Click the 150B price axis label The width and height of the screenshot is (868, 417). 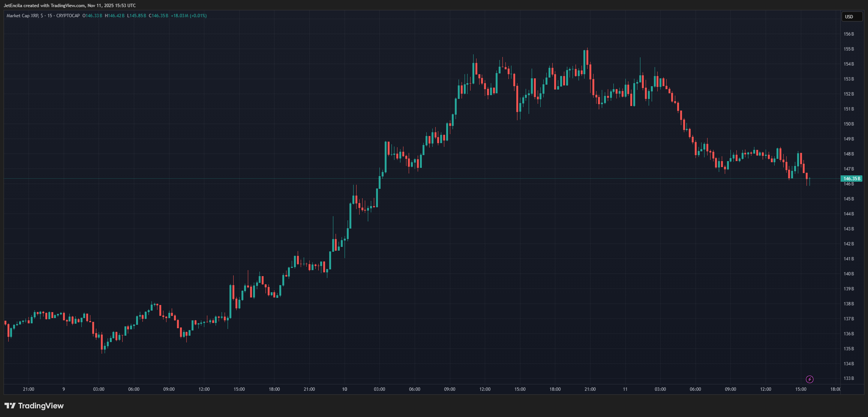pos(849,124)
